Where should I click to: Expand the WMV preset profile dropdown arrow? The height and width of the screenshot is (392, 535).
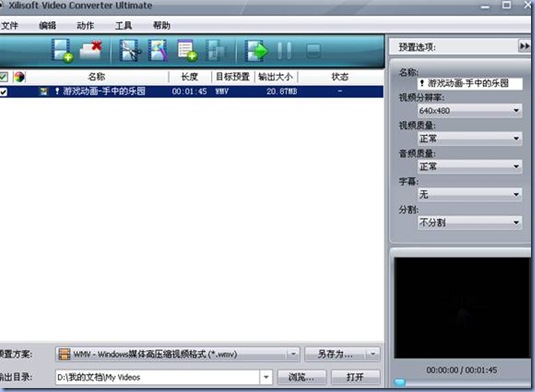coord(293,354)
